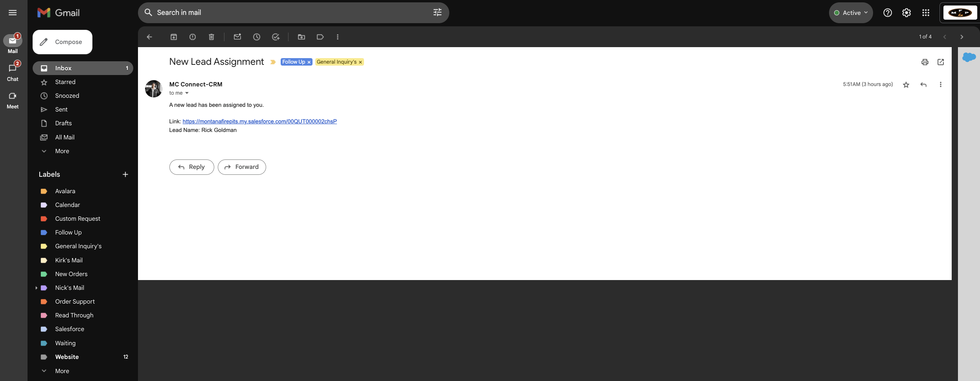The image size is (980, 381).
Task: Click the reply arrow icon beside timestamp
Action: [923, 85]
